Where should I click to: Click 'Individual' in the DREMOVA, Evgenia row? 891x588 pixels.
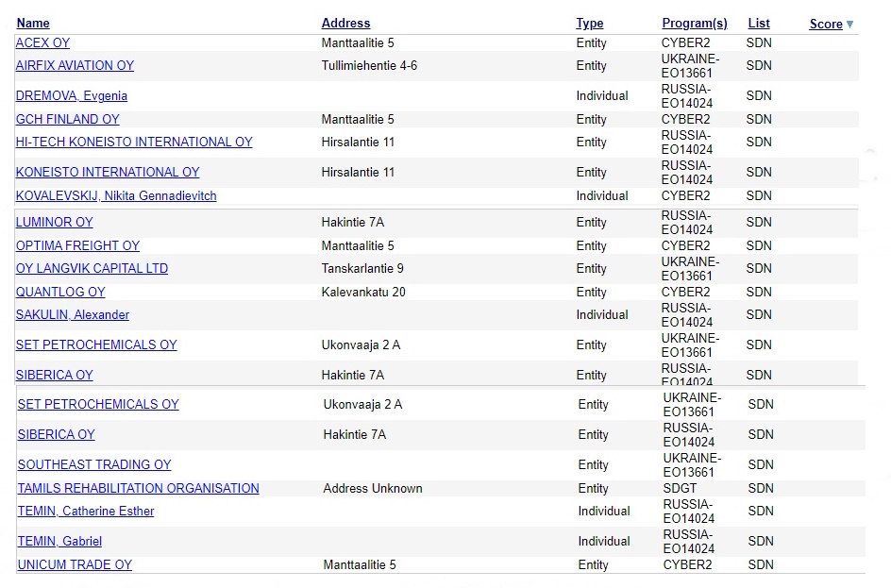pos(602,96)
